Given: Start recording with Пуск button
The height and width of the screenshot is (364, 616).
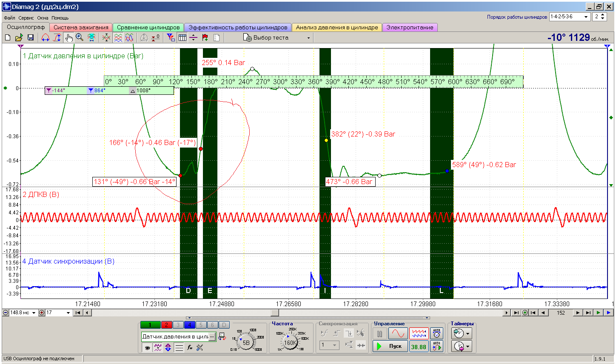Looking at the screenshot, I should pos(390,346).
